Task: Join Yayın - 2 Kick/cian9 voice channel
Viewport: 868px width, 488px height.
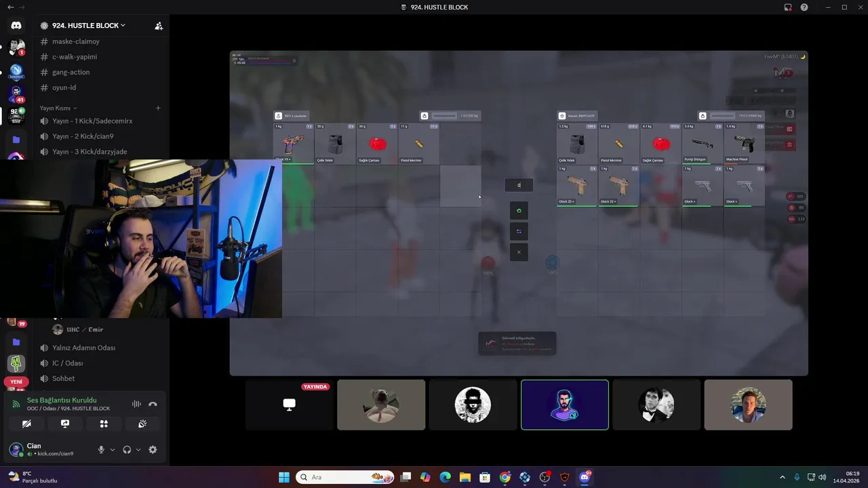Action: [84, 136]
